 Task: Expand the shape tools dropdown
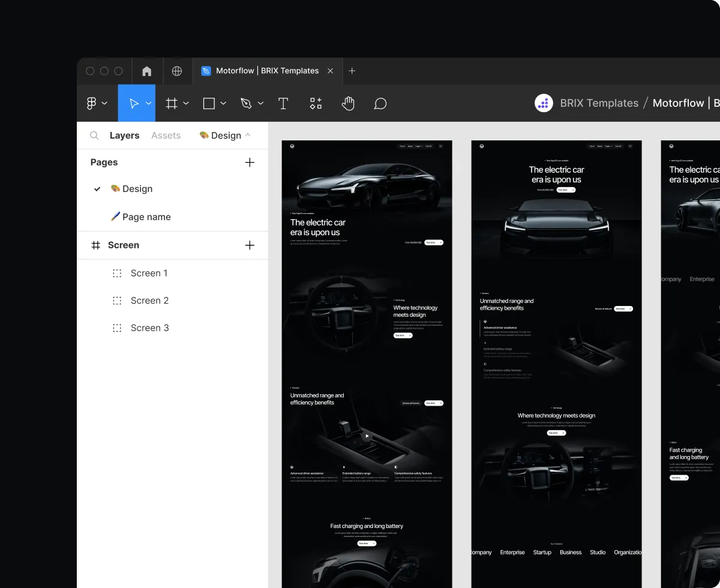pyautogui.click(x=223, y=103)
